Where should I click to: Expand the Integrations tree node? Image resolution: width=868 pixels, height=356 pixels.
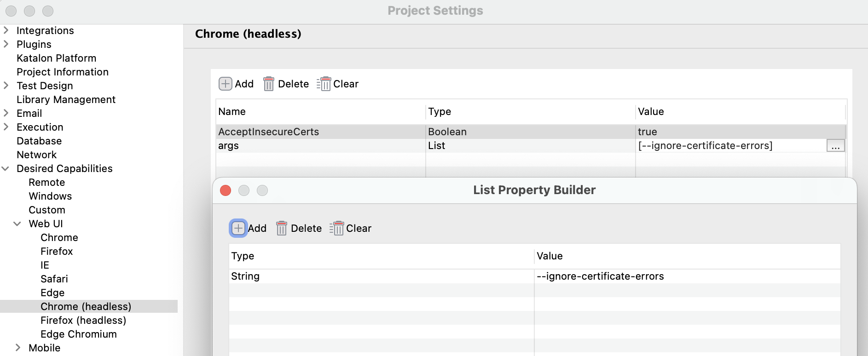[6, 30]
